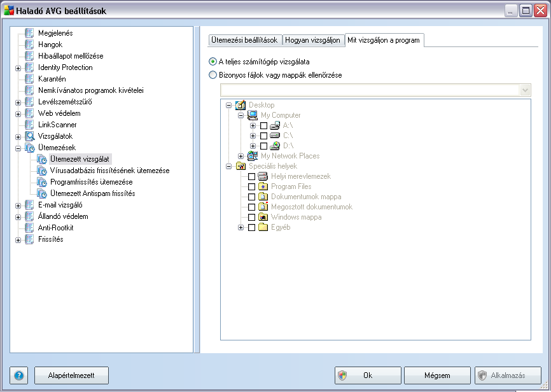Check the Dokumentumok mappa checkbox

251,197
